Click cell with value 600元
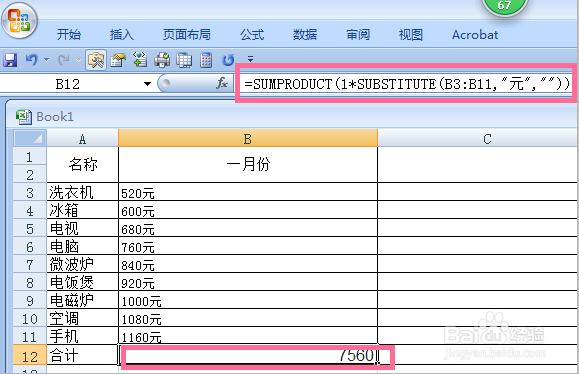Screen dimensions: 579x374 248,210
